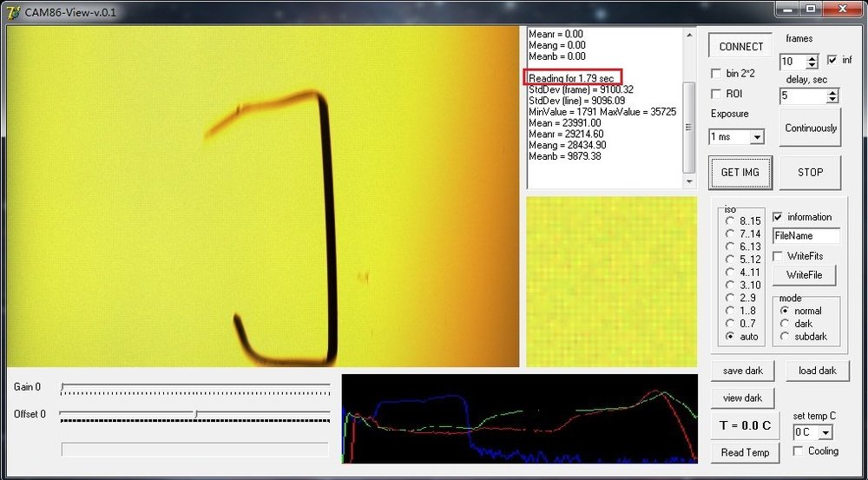
Task: Click the delay sec spinner down arrow
Action: pyautogui.click(x=832, y=100)
